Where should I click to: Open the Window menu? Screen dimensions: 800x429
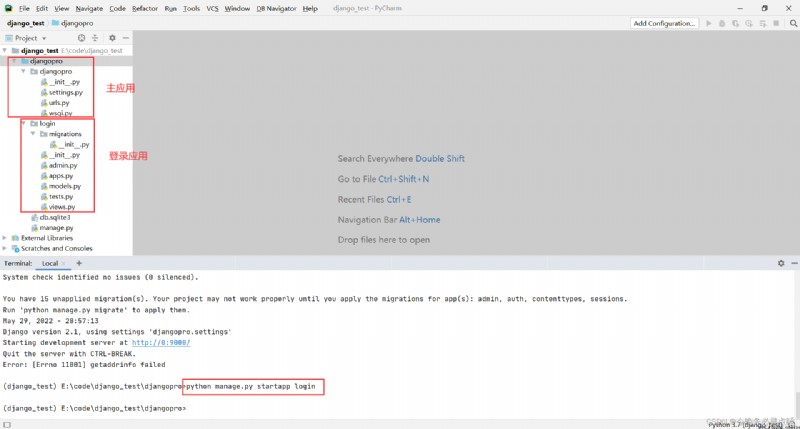237,9
